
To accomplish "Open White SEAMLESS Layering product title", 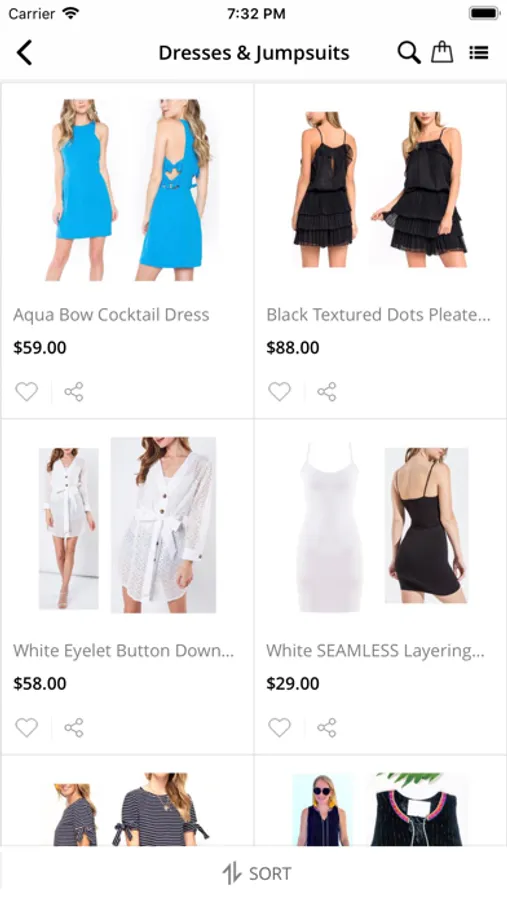I will click(376, 650).
